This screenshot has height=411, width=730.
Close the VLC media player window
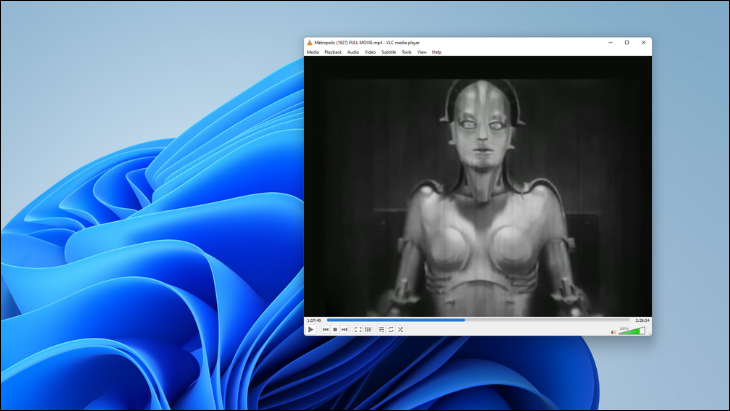[x=644, y=42]
